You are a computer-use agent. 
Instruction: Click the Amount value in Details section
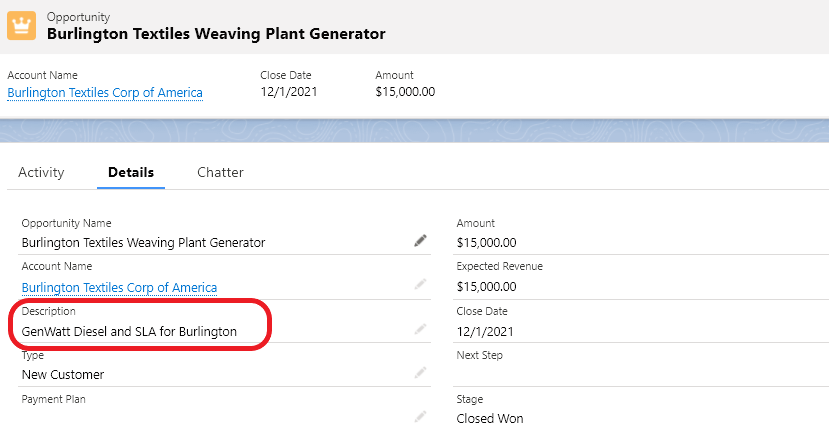pyautogui.click(x=486, y=242)
